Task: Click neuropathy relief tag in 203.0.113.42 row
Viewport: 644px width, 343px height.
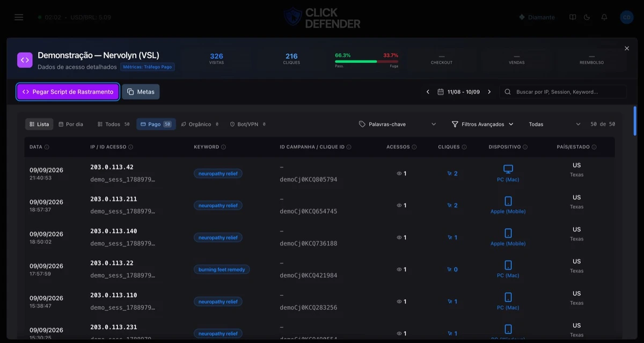Action: click(x=218, y=173)
